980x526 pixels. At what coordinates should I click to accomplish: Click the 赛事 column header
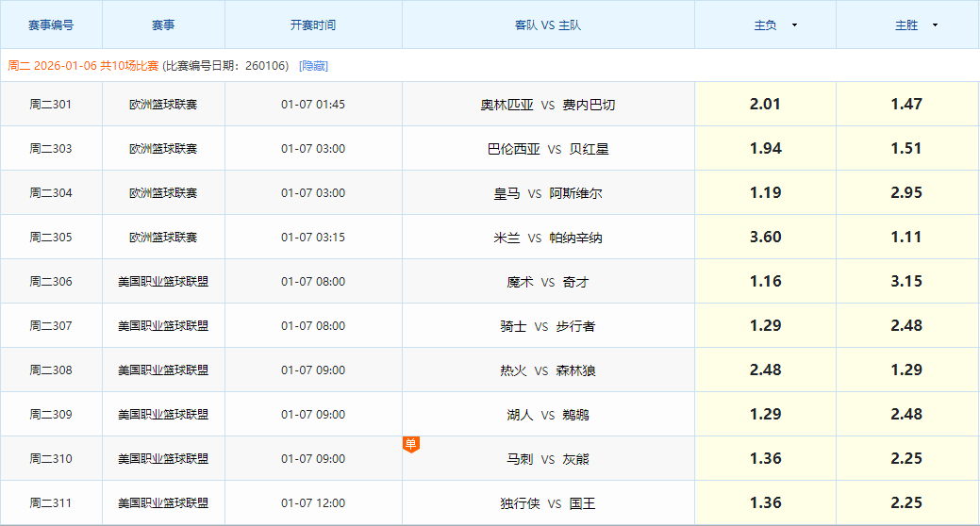coord(163,25)
